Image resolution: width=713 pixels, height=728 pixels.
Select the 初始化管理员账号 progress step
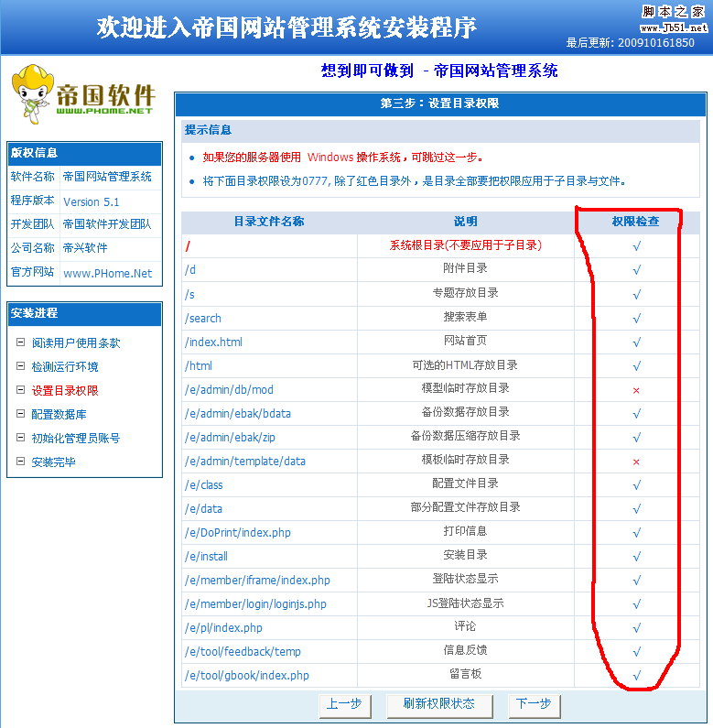[x=76, y=439]
